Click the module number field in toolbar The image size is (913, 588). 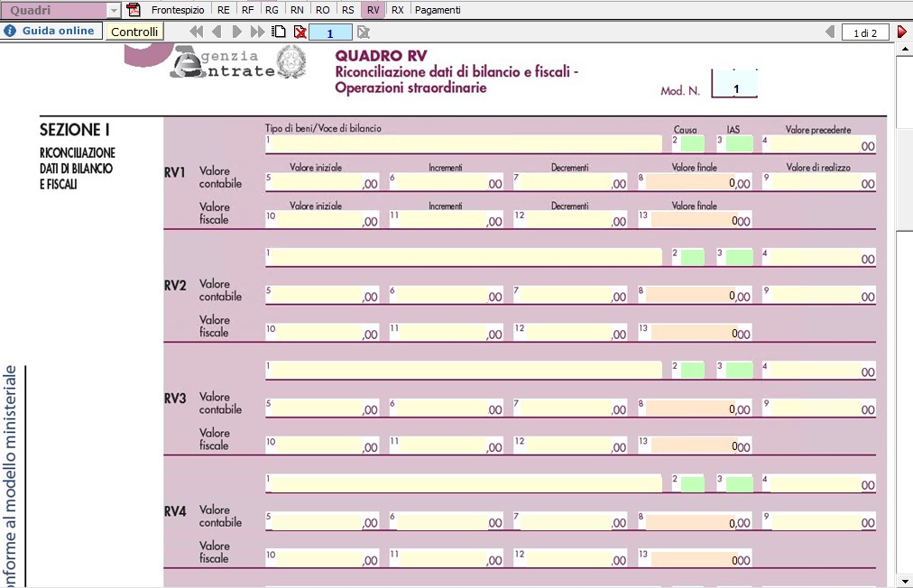(330, 32)
